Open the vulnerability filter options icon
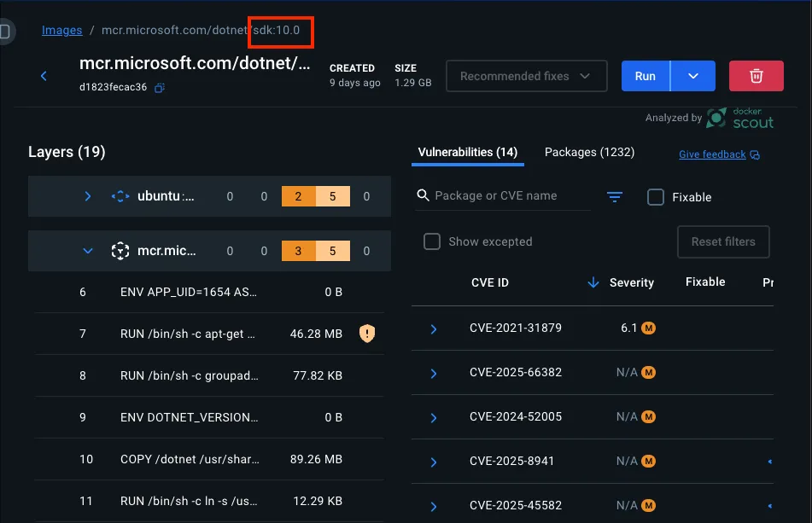 [x=615, y=196]
